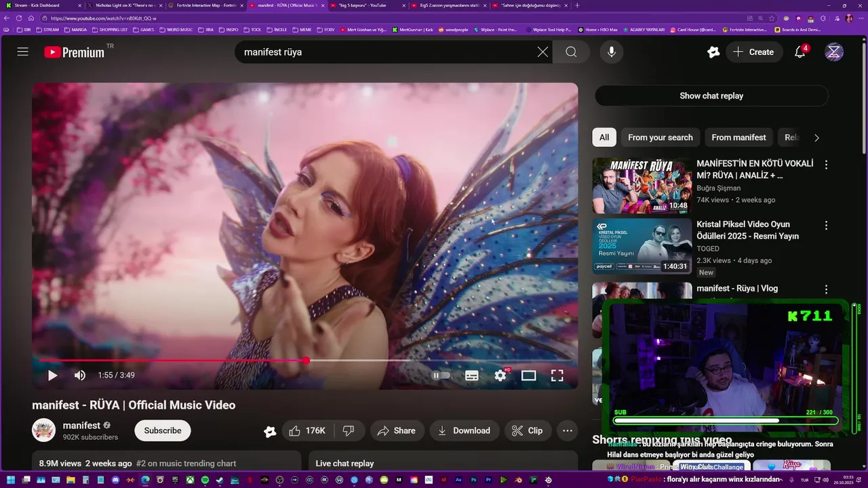The width and height of the screenshot is (868, 488).
Task: Click the #2 on music trending chart text
Action: point(186,464)
